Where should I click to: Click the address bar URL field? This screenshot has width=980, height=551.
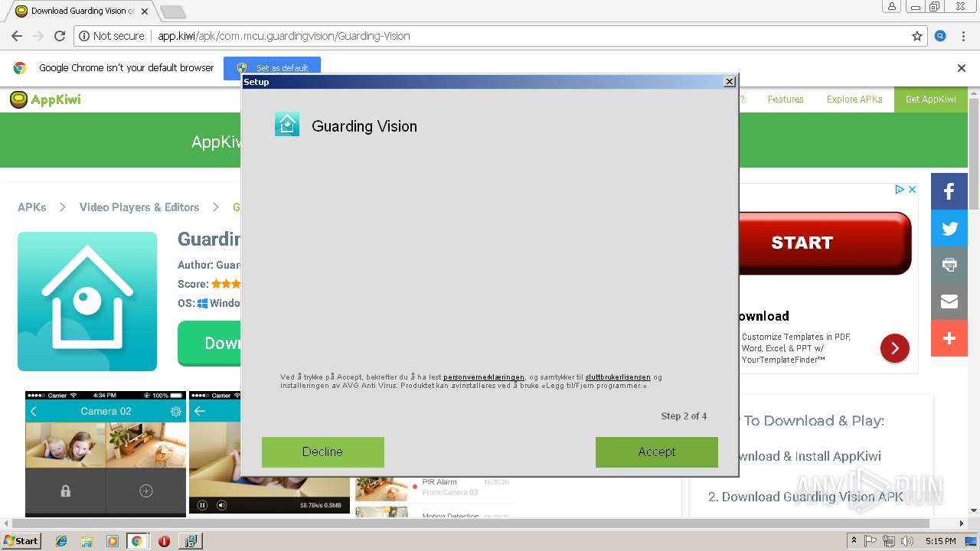coord(501,36)
